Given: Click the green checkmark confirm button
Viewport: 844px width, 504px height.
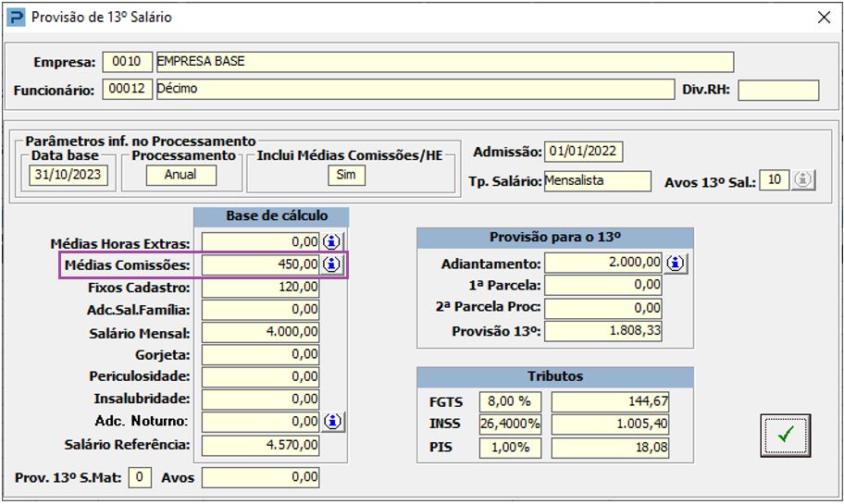Looking at the screenshot, I should pyautogui.click(x=785, y=436).
